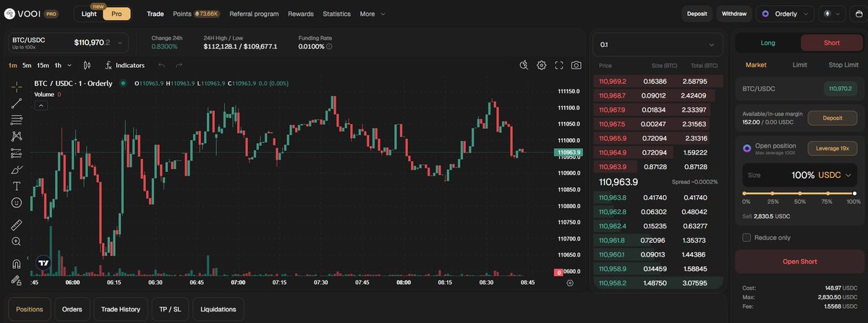
Task: Select the 1h timeframe
Action: (58, 65)
